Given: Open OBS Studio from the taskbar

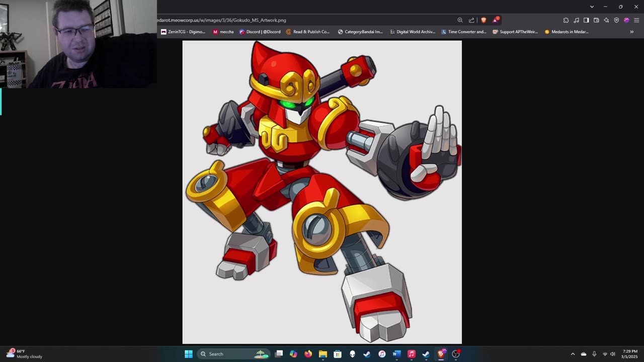Looking at the screenshot, I should [x=456, y=354].
